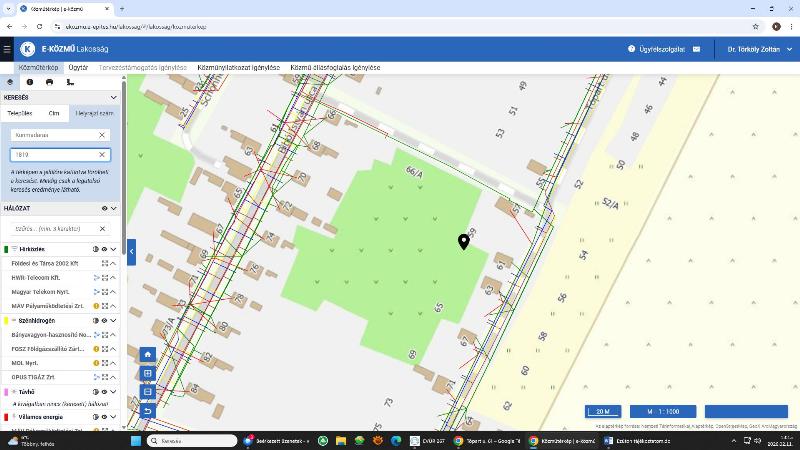Toggle transparency of the Szénhidrogén layer
Screen dimensions: 800x450
pyautogui.click(x=95, y=320)
